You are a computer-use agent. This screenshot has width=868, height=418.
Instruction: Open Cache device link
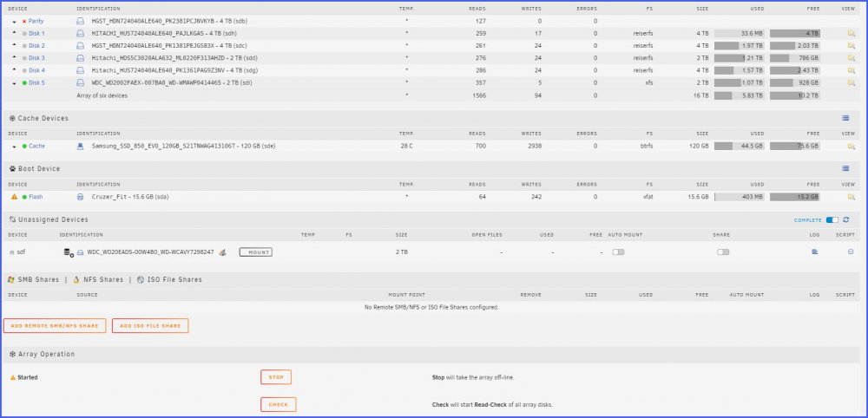(37, 147)
